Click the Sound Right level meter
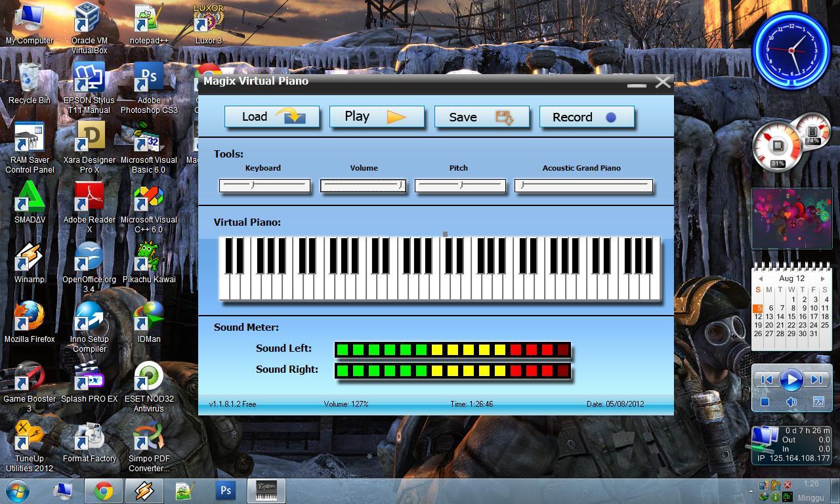Screen dimensions: 840x504 tap(453, 371)
